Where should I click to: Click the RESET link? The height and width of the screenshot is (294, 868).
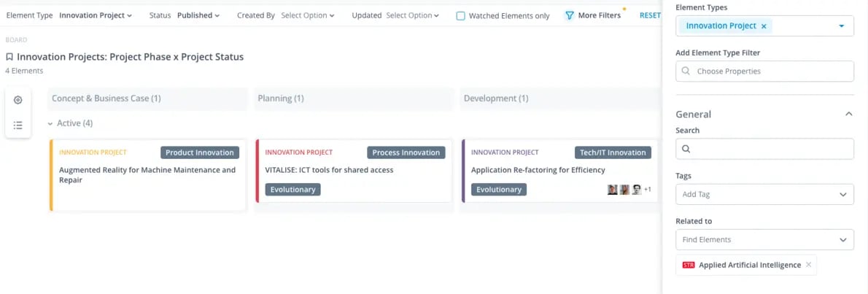[650, 15]
